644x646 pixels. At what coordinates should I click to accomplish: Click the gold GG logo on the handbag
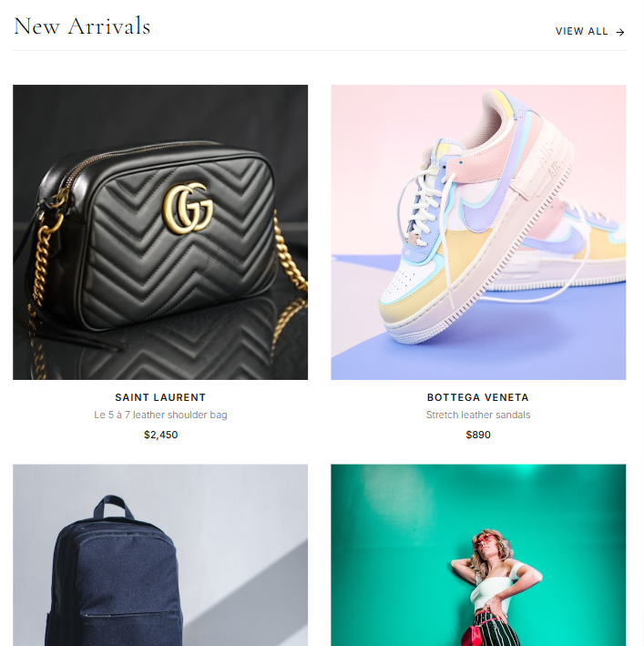(189, 207)
